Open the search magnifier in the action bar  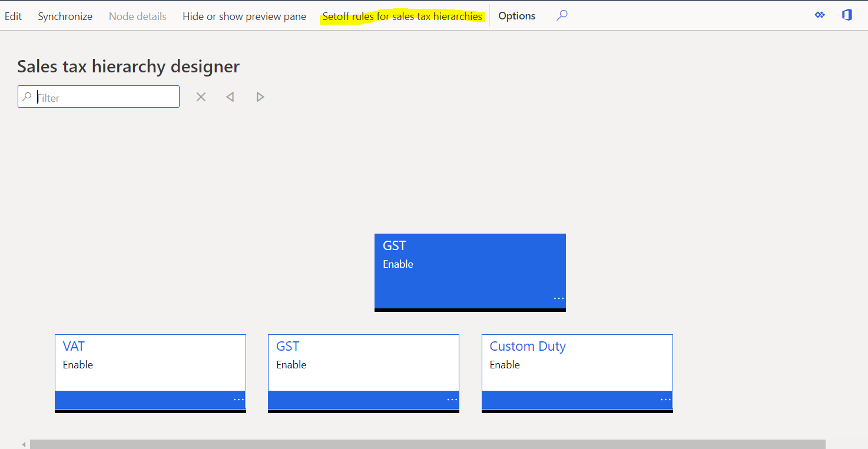coord(561,15)
